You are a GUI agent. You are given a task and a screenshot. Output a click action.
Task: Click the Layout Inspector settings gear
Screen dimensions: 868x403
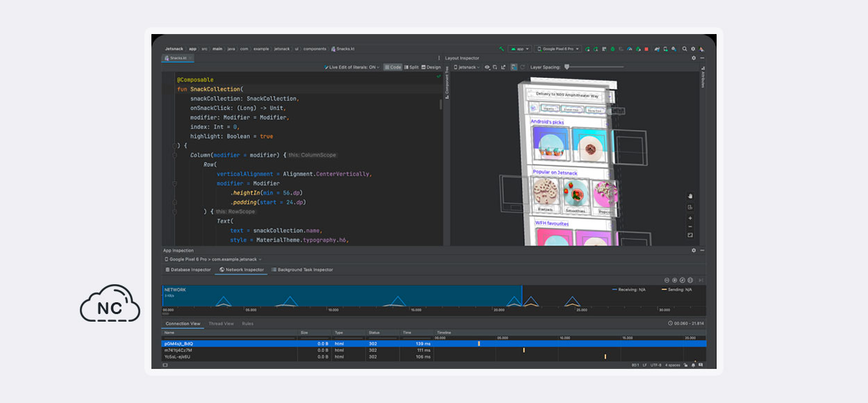click(x=694, y=58)
